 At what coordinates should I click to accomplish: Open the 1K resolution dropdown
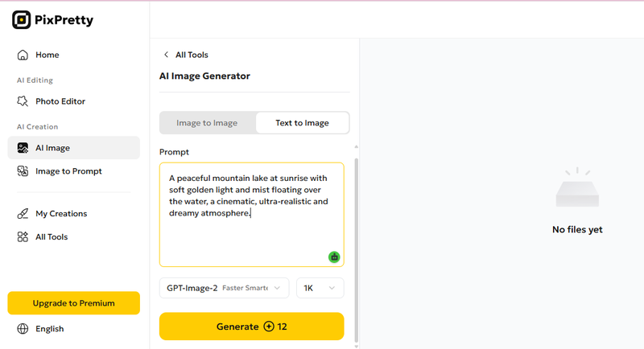pos(320,288)
